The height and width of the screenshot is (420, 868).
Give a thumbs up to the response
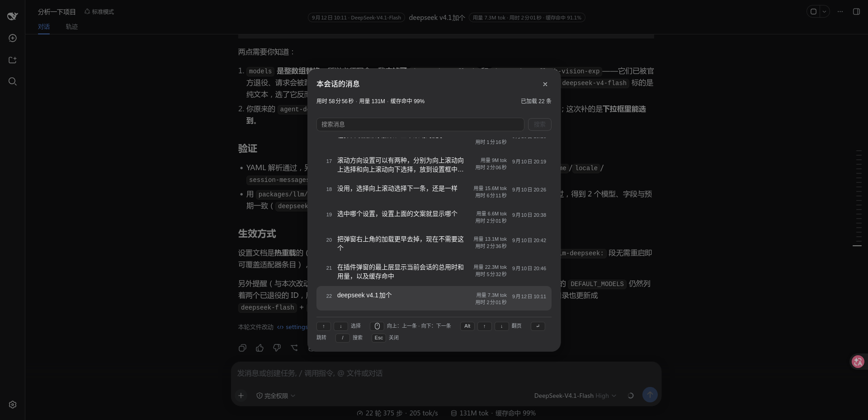(259, 348)
